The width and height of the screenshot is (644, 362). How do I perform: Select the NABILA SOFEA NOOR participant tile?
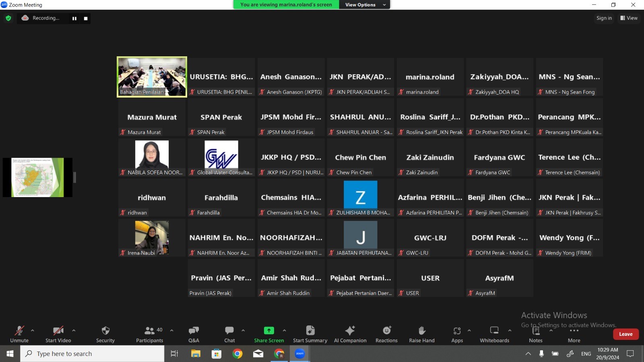click(x=152, y=157)
